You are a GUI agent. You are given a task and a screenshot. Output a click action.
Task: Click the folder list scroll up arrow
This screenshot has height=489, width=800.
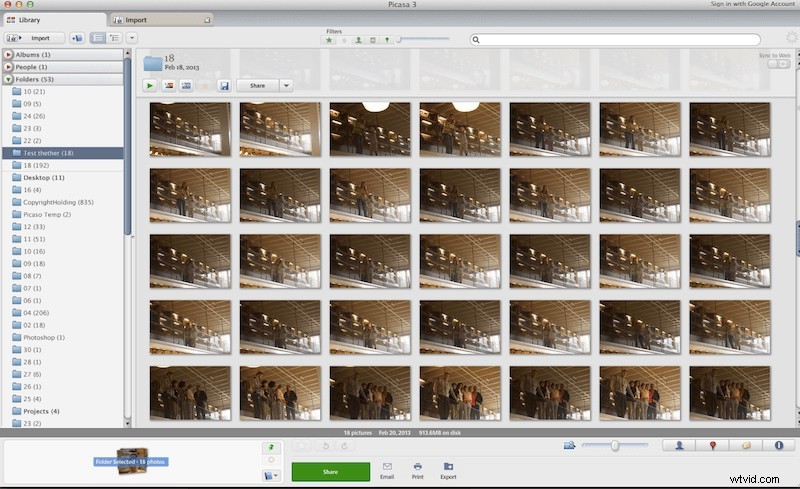(128, 53)
